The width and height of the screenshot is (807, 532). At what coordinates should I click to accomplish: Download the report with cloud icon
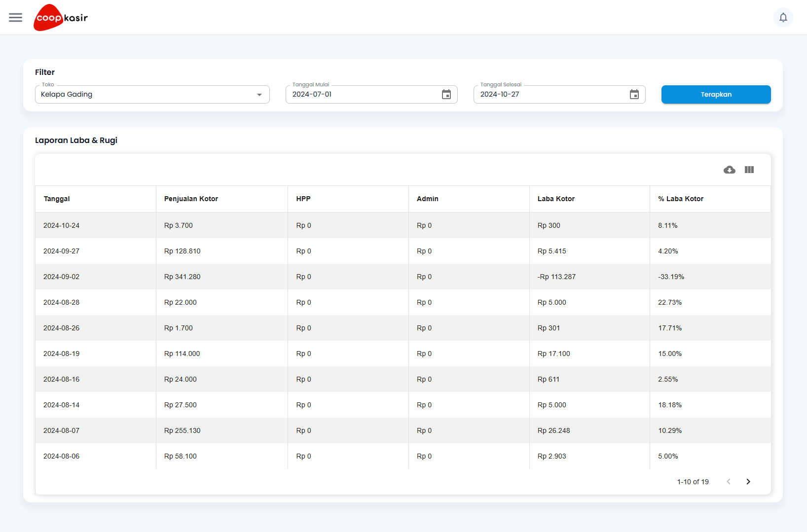[x=729, y=170]
